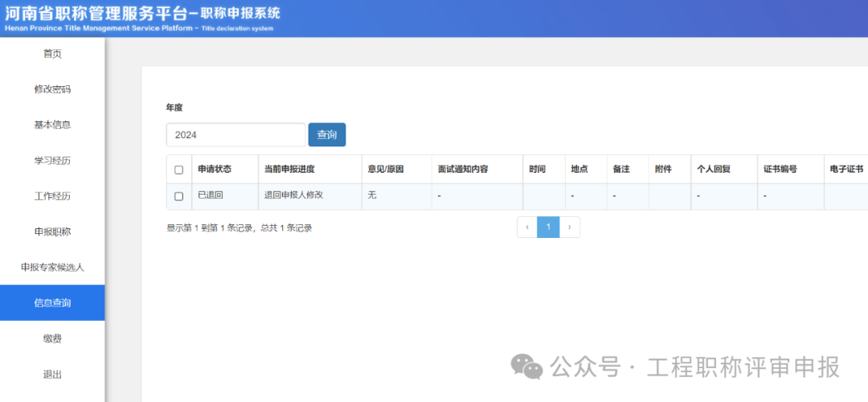The image size is (868, 402).
Task: Click page 1 in pagination
Action: pos(548,227)
